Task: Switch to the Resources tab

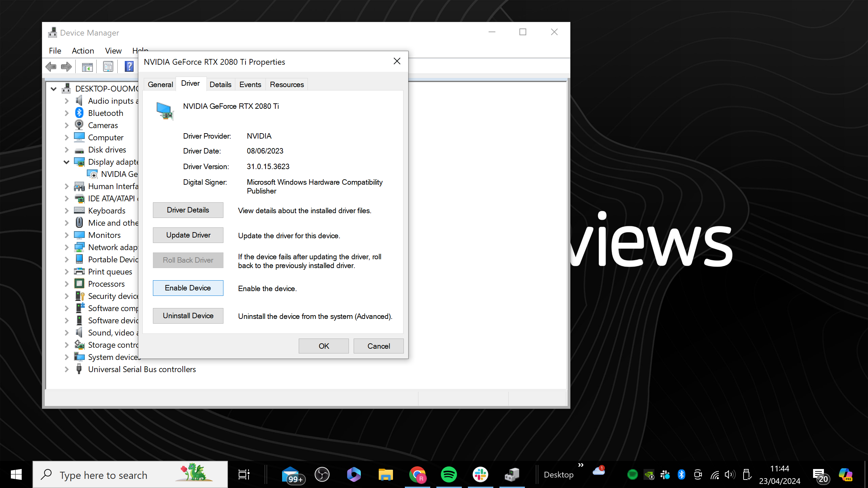Action: point(287,84)
